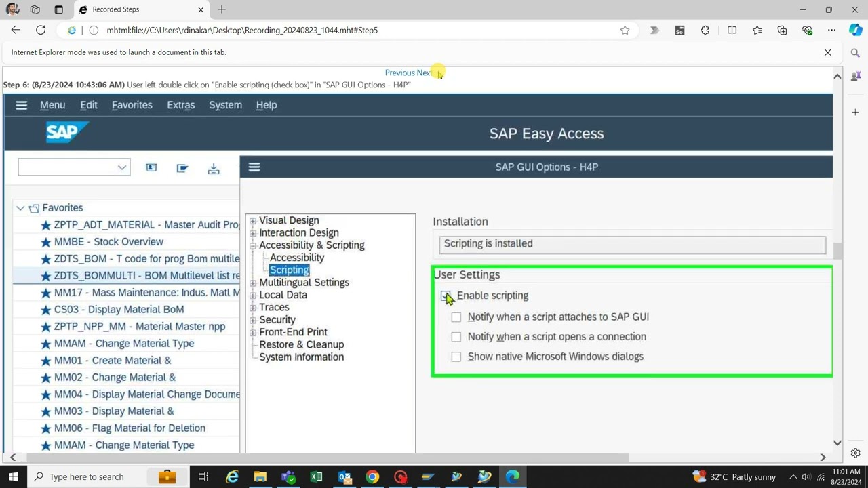Select favorite CS03 - Display Material BoM
Viewport: 868px width, 488px height.
tap(119, 309)
